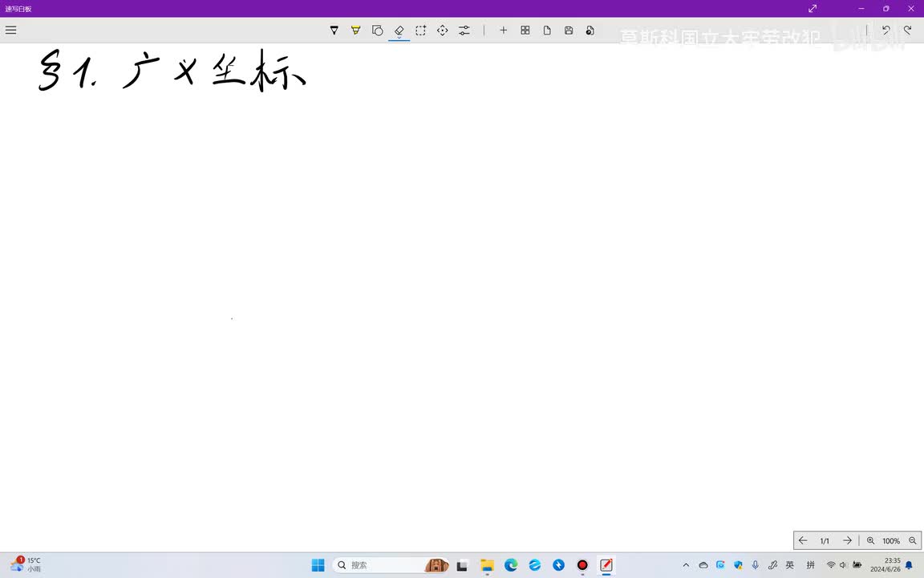The image size is (924, 578).
Task: Open the page grid overview
Action: click(x=525, y=30)
